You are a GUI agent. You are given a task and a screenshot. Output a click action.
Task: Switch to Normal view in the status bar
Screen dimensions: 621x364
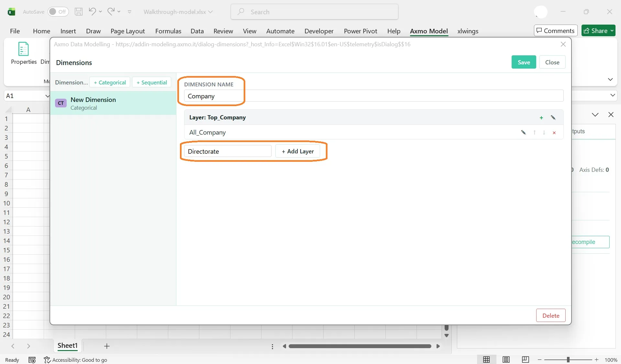tap(486, 359)
